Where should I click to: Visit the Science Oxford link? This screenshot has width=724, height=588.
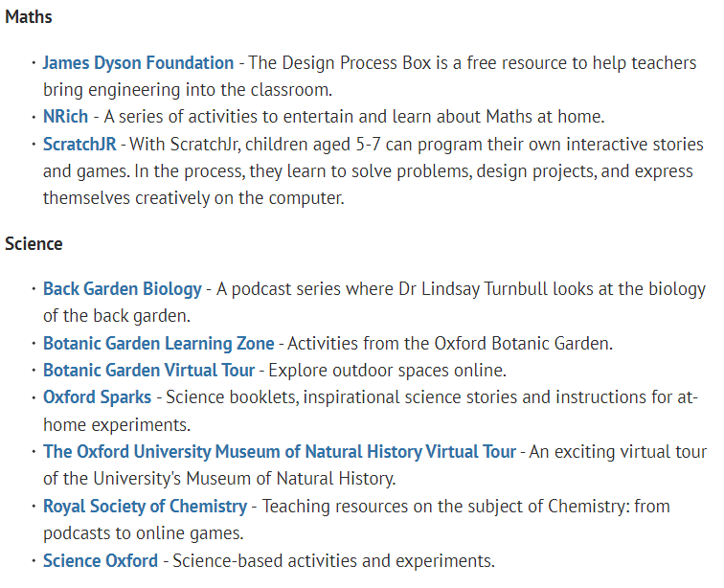coord(101,561)
